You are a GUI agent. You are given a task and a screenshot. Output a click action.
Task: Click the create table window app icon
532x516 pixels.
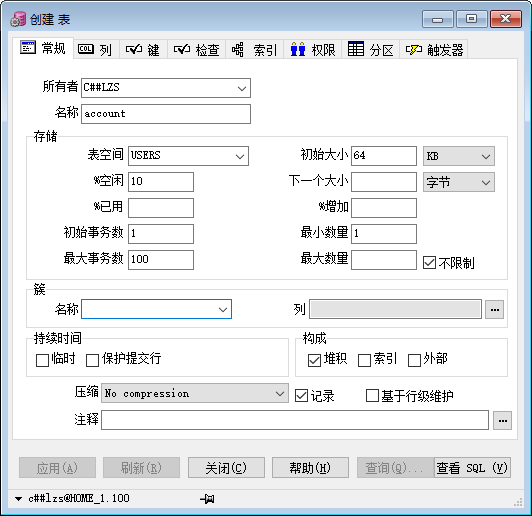point(18,19)
